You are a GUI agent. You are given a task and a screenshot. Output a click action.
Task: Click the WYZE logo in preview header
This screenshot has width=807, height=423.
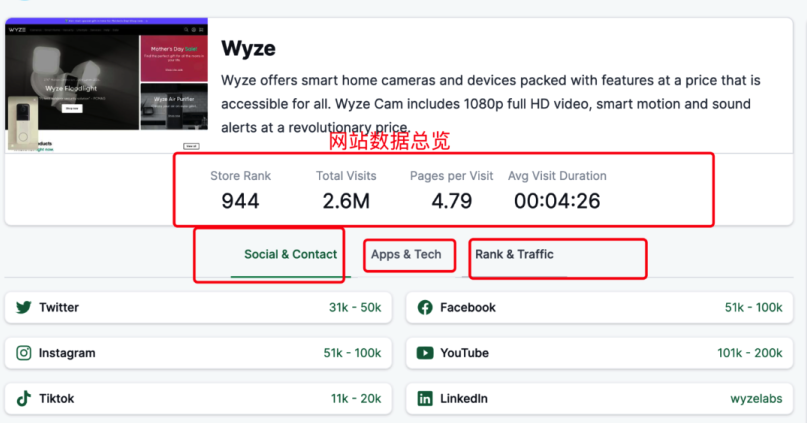[x=17, y=30]
